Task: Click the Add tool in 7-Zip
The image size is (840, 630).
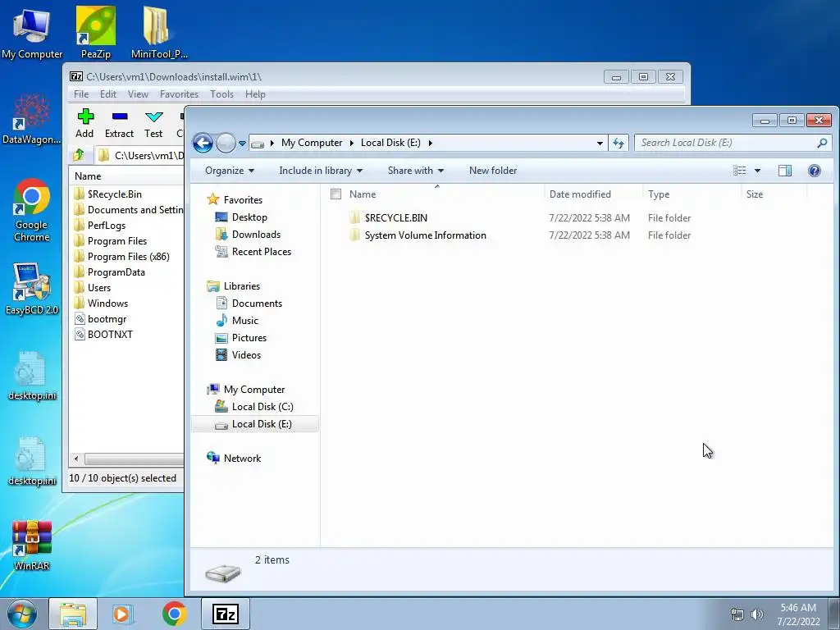Action: (84, 123)
